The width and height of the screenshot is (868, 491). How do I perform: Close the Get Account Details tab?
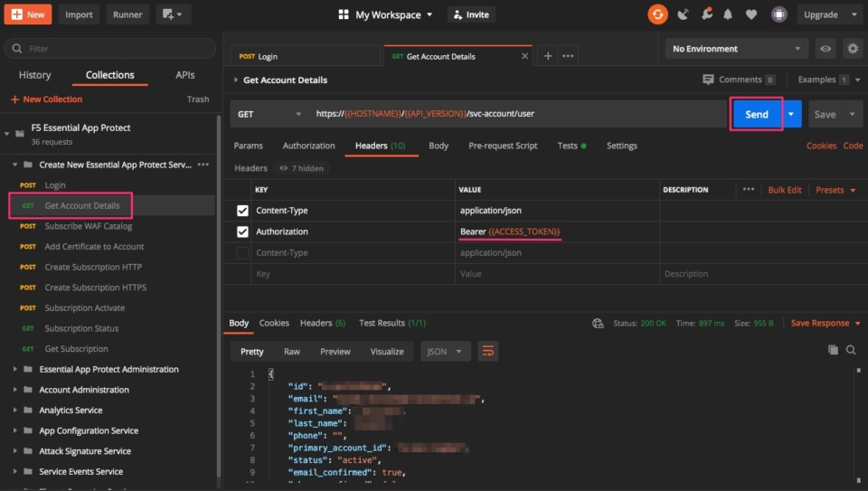[x=524, y=56]
